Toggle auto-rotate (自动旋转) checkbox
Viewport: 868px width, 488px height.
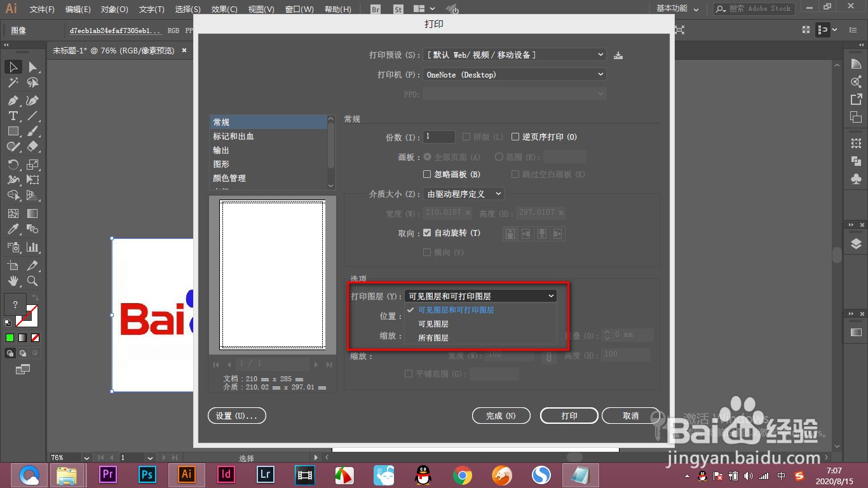[x=427, y=233]
